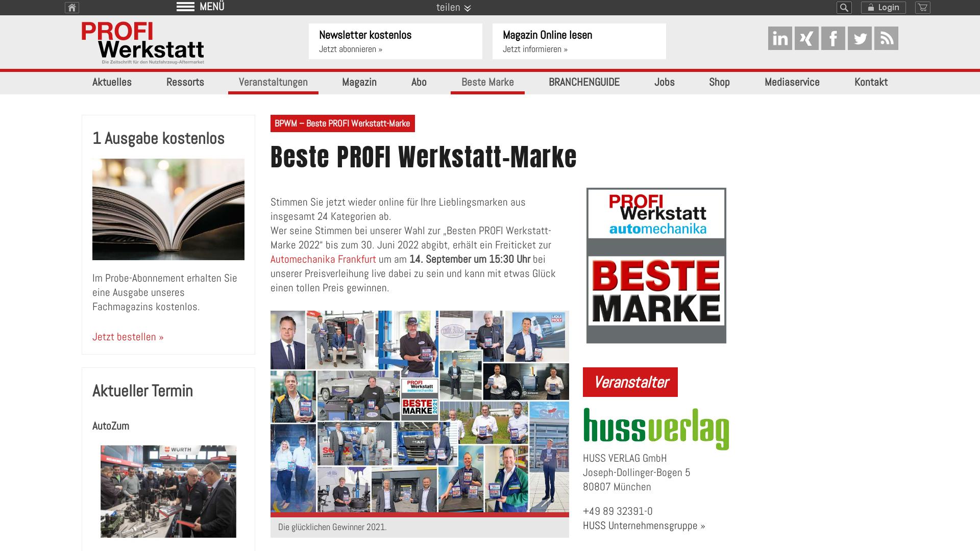Viewport: 980px width, 551px height.
Task: Open the Abo menu item
Action: point(419,82)
